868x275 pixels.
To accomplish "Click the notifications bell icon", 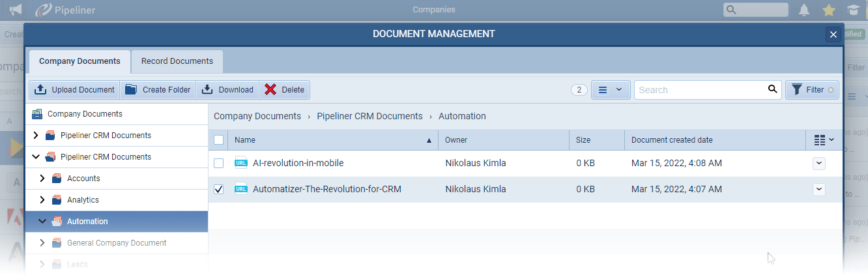I will click(804, 10).
